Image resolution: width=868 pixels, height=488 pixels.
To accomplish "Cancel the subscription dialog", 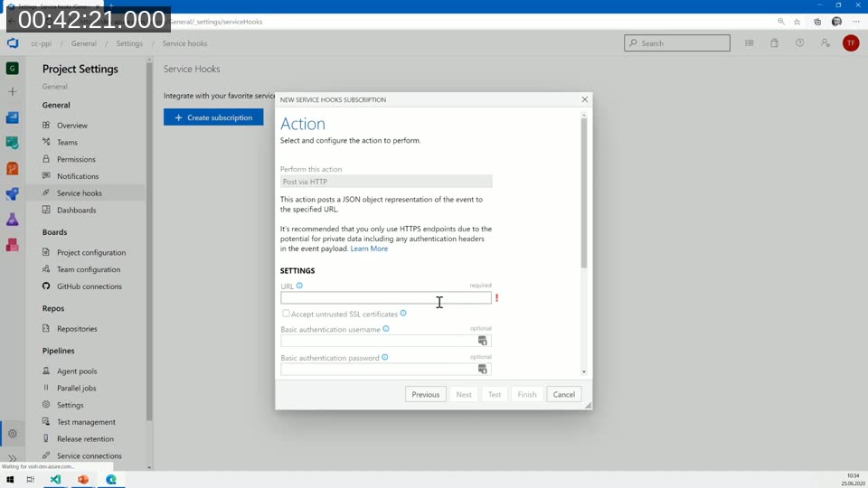I will click(x=563, y=395).
